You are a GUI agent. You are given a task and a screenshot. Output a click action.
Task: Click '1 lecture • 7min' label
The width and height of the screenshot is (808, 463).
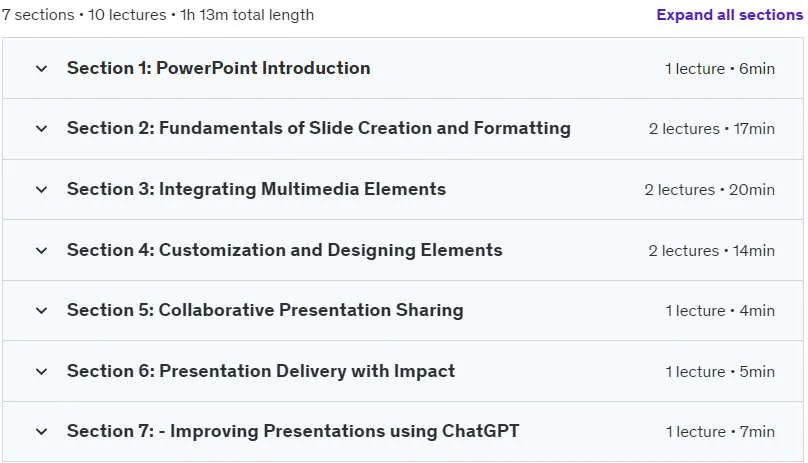[720, 432]
